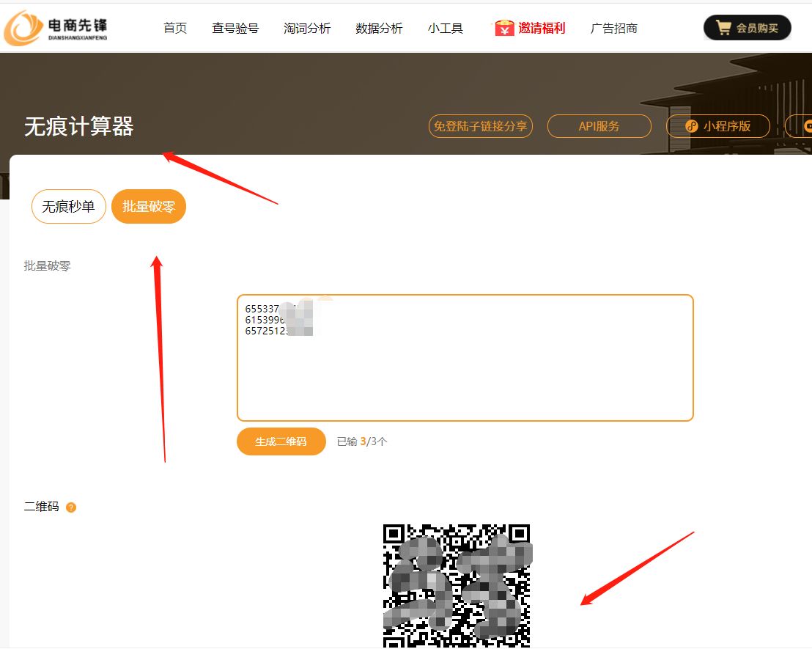The height and width of the screenshot is (649, 812).
Task: Open the 淘词分析 menu
Action: point(307,28)
